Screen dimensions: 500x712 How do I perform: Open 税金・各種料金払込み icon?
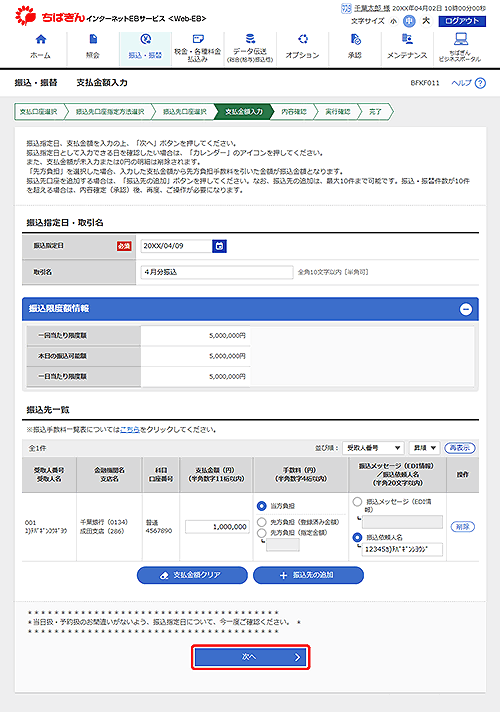pyautogui.click(x=198, y=39)
